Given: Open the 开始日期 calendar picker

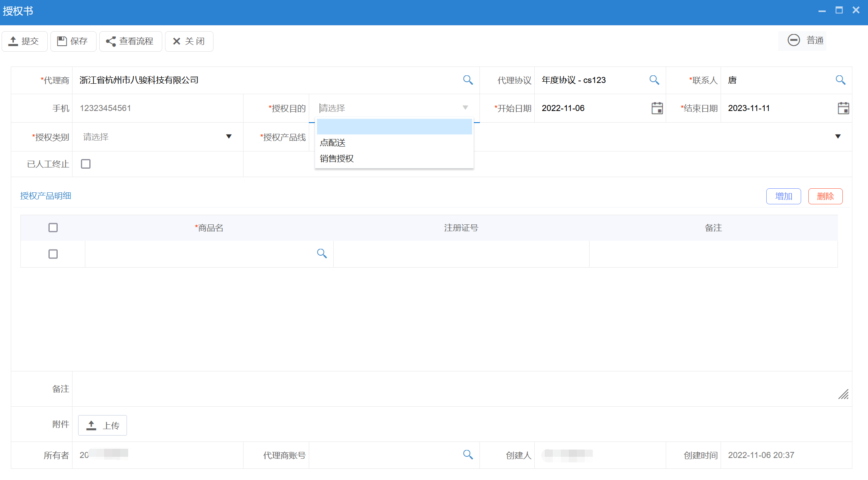Looking at the screenshot, I should [657, 108].
